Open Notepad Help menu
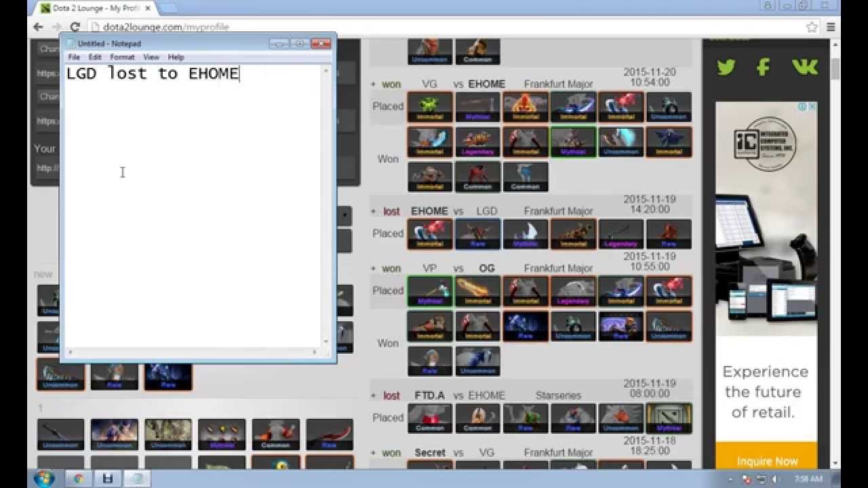868x488 pixels. click(176, 57)
